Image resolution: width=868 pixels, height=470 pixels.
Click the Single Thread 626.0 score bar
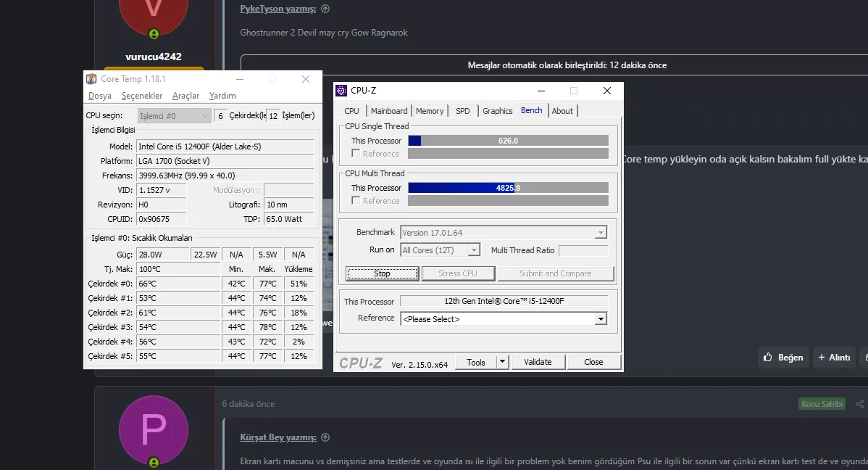coord(508,141)
